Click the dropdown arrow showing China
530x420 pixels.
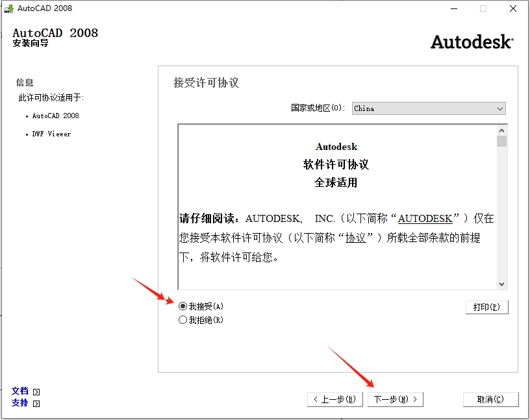tap(500, 108)
